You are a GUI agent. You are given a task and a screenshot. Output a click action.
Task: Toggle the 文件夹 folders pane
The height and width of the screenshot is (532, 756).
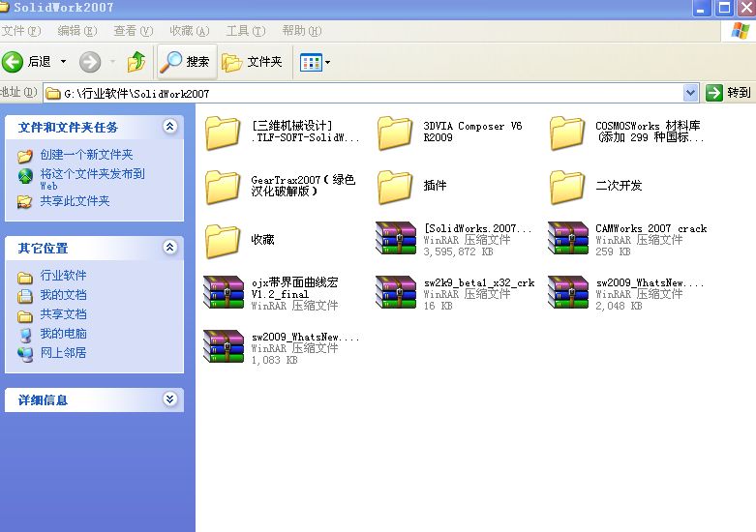pos(252,62)
